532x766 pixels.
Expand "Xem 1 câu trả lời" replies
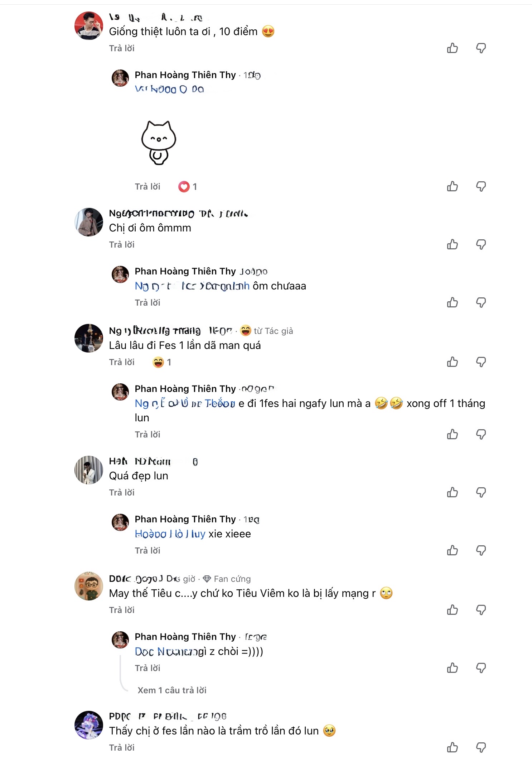point(172,690)
